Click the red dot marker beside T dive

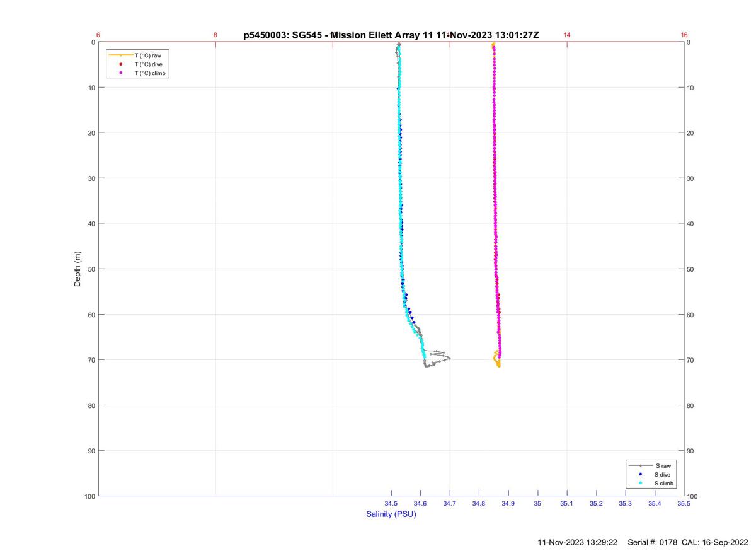(x=120, y=64)
